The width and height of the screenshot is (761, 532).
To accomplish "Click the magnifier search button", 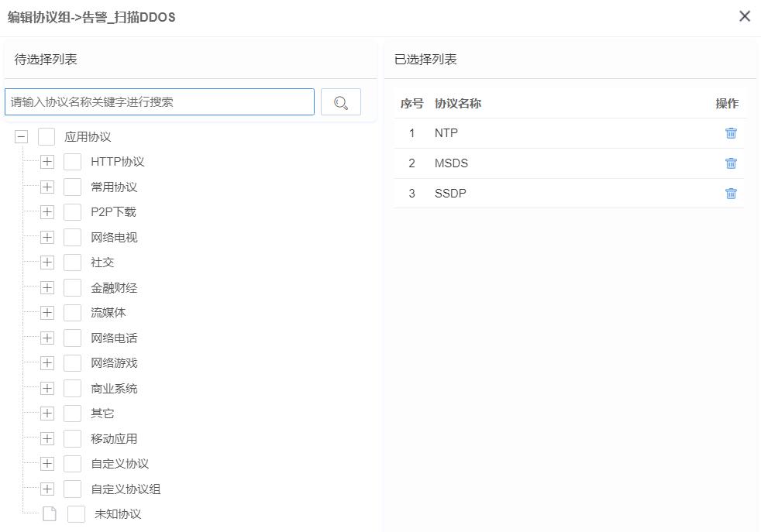I will [341, 102].
